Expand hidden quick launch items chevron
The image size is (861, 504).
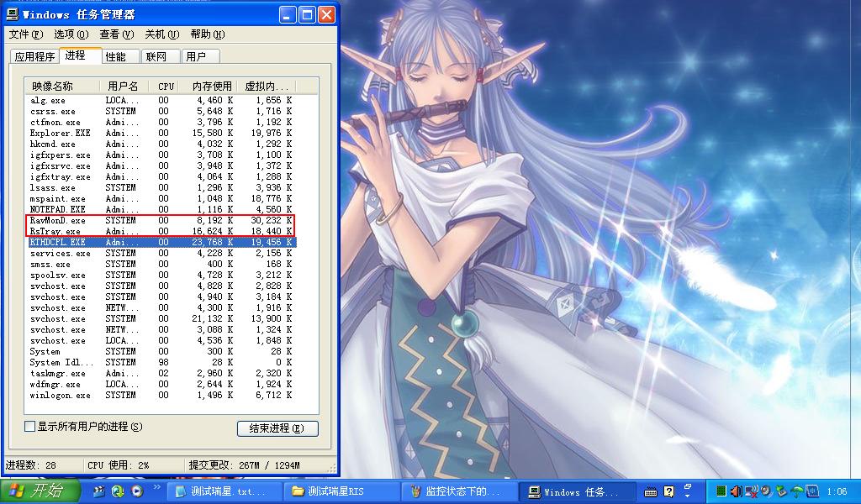coord(156,487)
